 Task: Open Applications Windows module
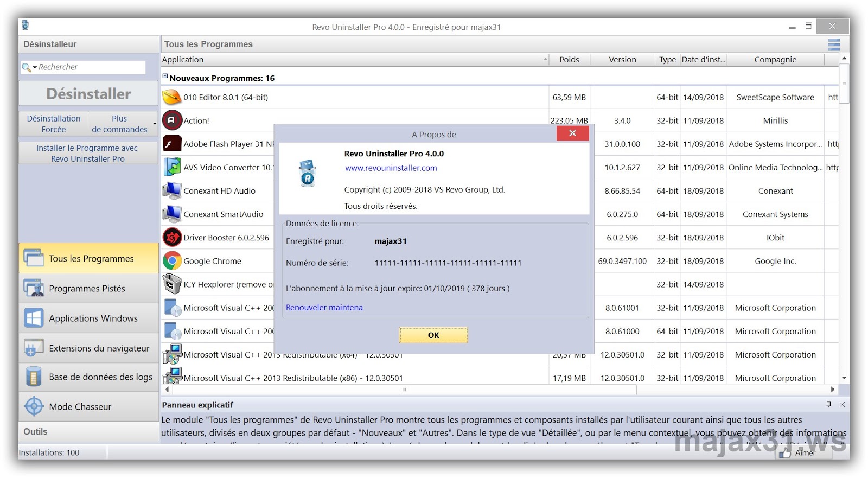pyautogui.click(x=89, y=318)
